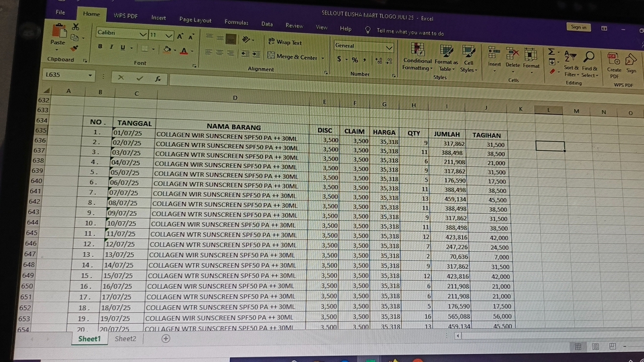Open Find & Select menu

point(590,64)
